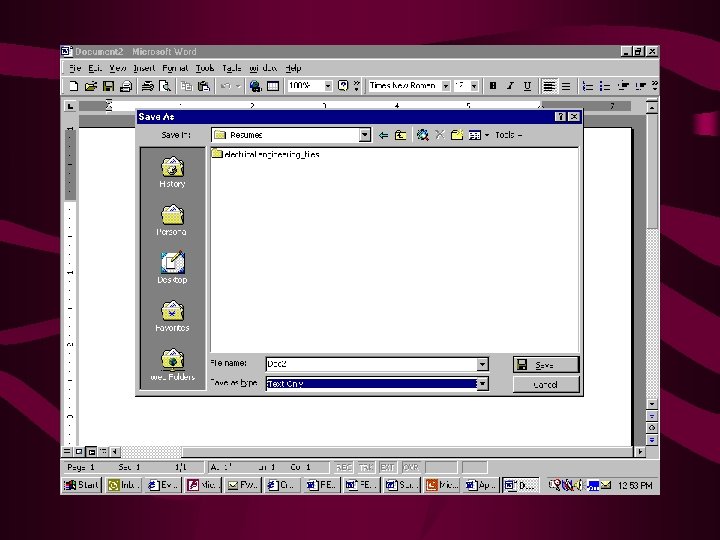The image size is (720, 540).
Task: Click the Insert Hyperlink globe icon
Action: pos(255,86)
